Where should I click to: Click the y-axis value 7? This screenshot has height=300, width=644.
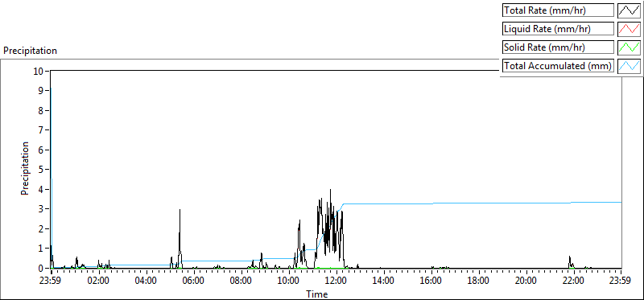coord(41,130)
